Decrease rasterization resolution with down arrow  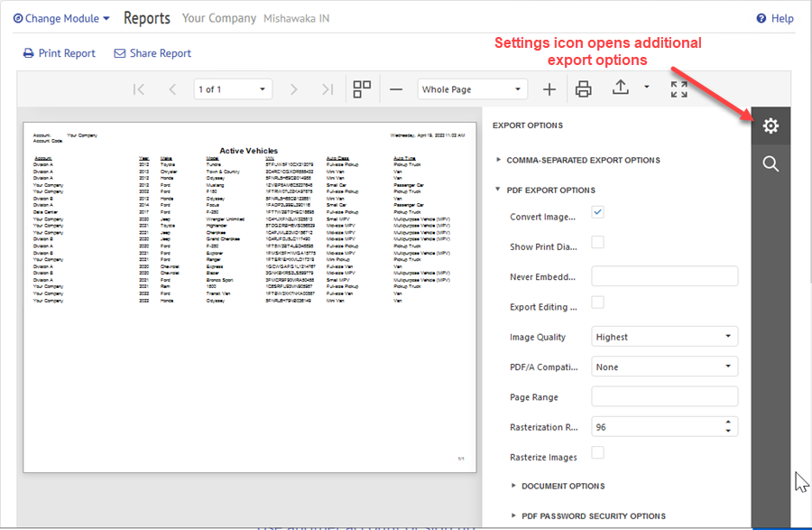[728, 431]
